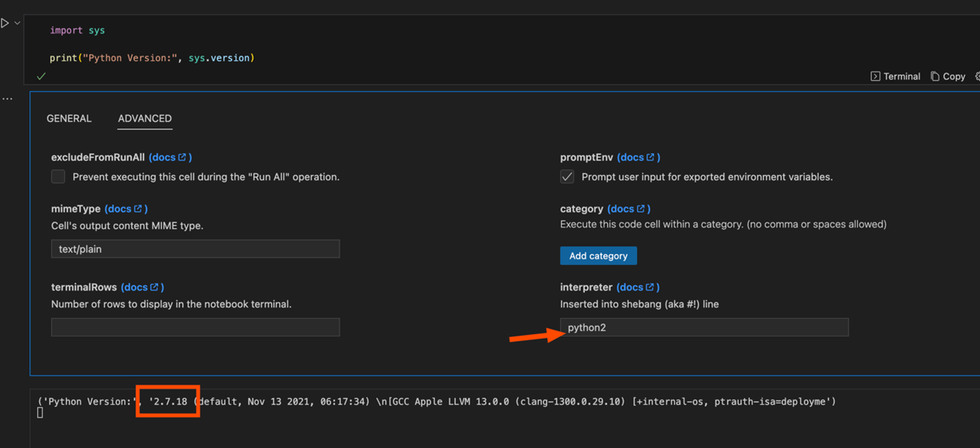The width and height of the screenshot is (980, 448).
Task: Copy the cell output
Action: 948,76
